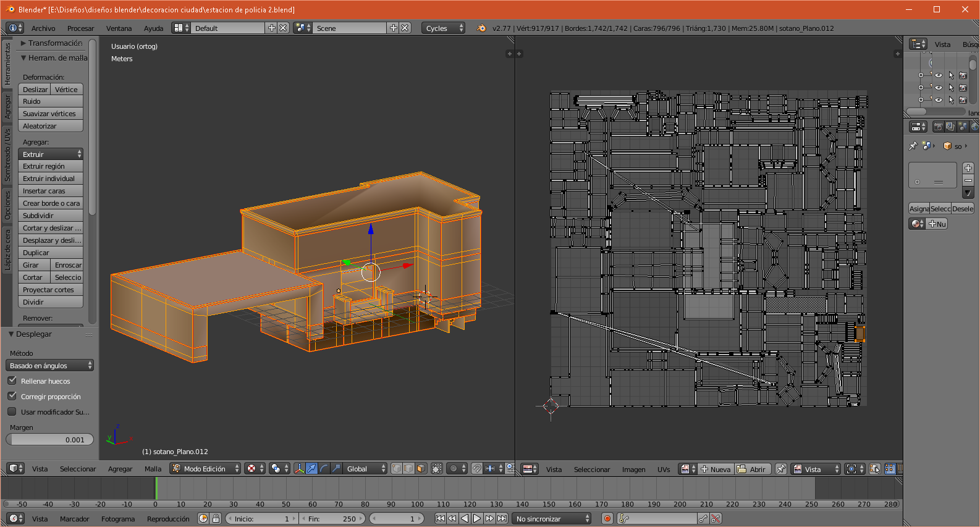Screen dimensions: 980x527
Task: Click the Abrir image button
Action: 752,470
